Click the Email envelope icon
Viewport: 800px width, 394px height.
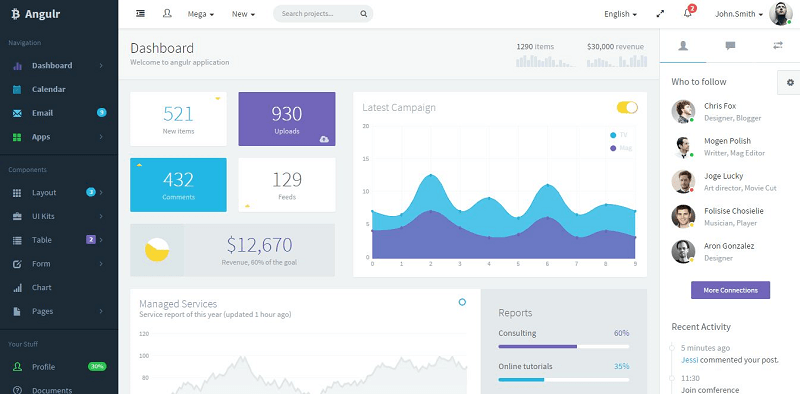point(17,113)
